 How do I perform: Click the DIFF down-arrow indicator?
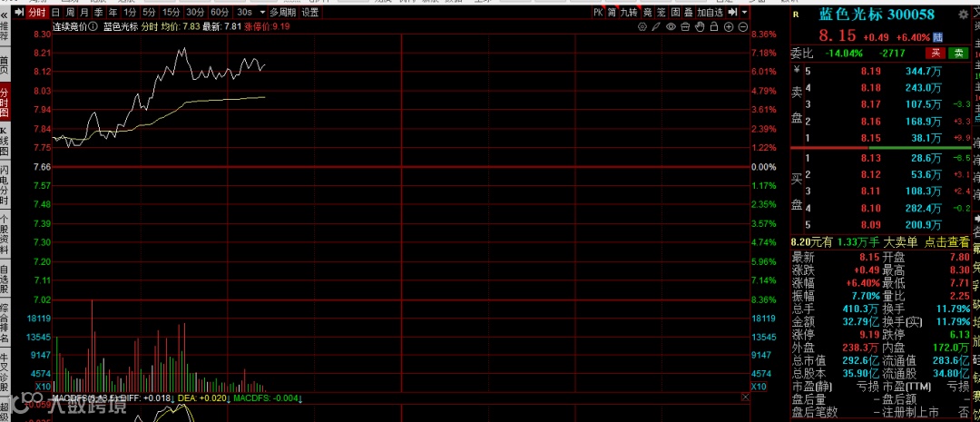(172, 397)
